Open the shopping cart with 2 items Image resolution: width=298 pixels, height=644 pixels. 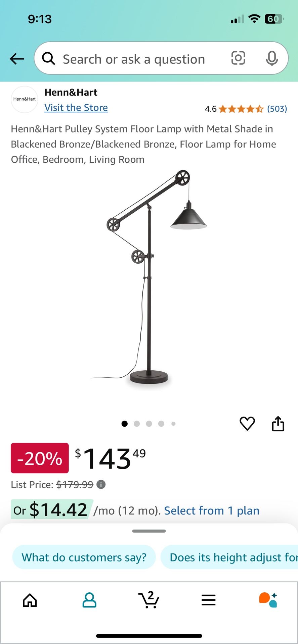[149, 600]
